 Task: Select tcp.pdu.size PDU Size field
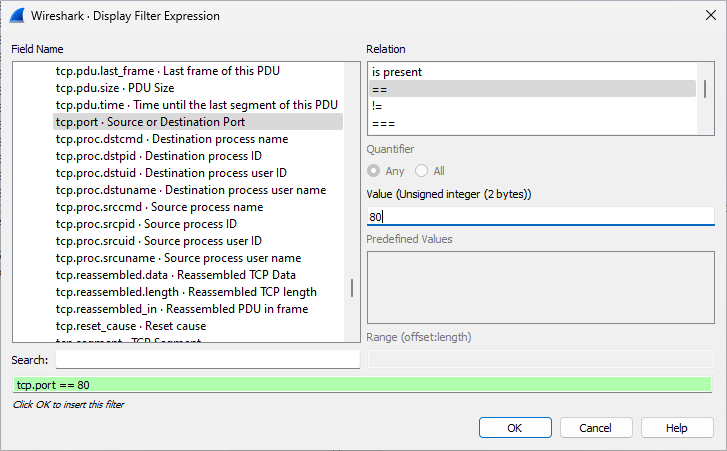tap(198, 88)
